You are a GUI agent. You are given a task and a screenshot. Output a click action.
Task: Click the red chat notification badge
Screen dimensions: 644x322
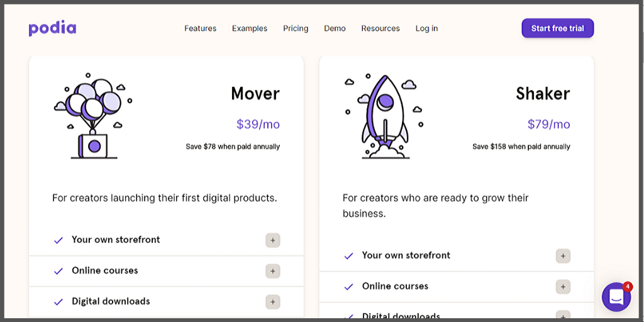(627, 287)
